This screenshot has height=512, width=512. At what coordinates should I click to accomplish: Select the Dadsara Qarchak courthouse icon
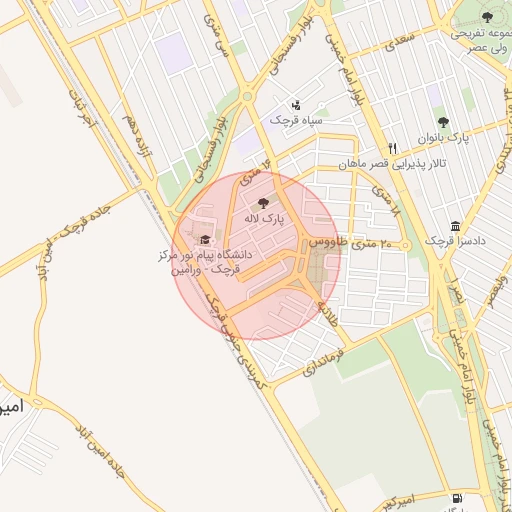point(455,226)
